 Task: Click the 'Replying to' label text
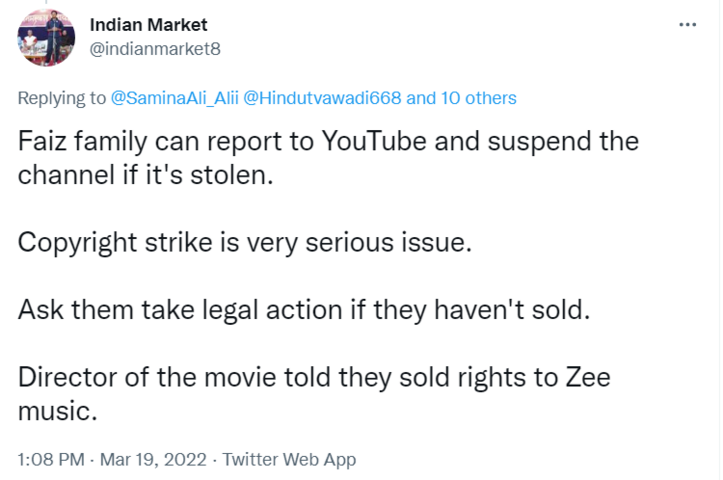tap(62, 98)
